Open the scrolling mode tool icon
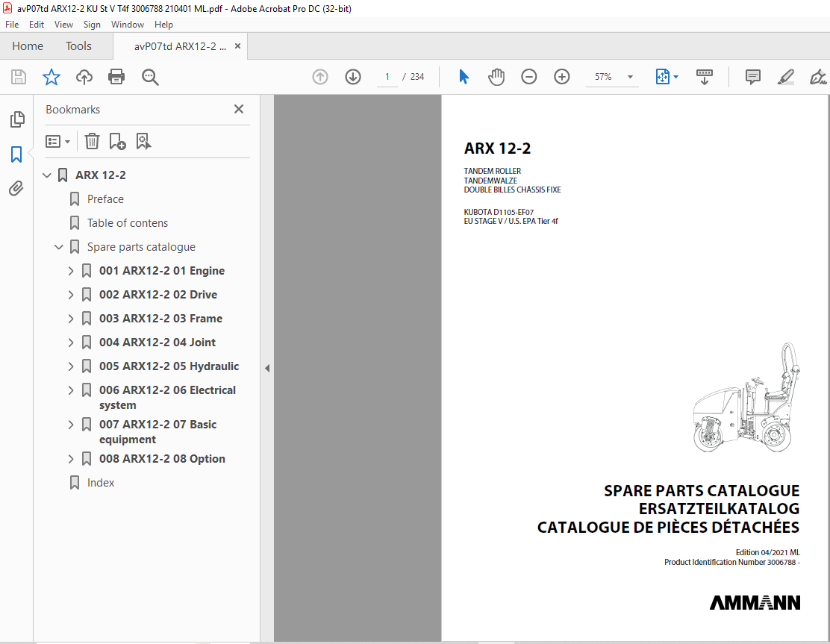 coord(704,77)
